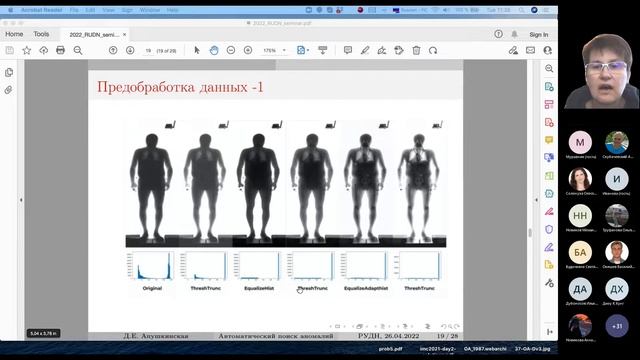The width and height of the screenshot is (640, 360).
Task: Click the Sign In button
Action: coord(538,35)
